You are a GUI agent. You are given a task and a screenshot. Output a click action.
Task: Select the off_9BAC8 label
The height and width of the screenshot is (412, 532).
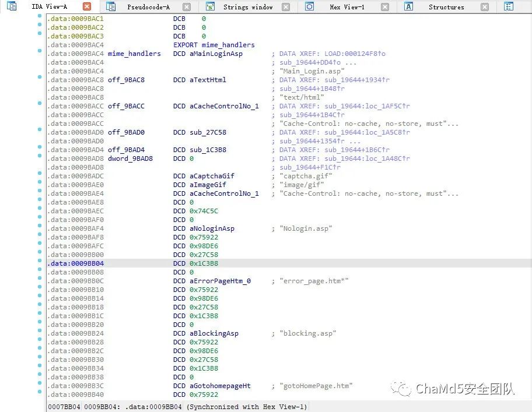click(126, 80)
